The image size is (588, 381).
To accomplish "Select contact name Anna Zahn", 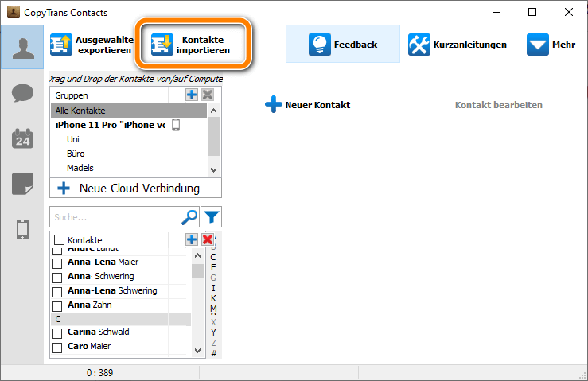I will [x=90, y=305].
